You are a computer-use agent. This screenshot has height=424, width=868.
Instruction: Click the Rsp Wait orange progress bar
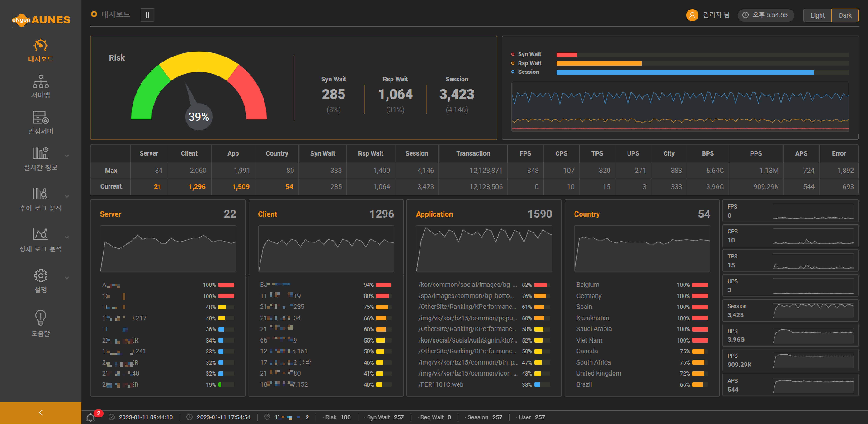[599, 63]
